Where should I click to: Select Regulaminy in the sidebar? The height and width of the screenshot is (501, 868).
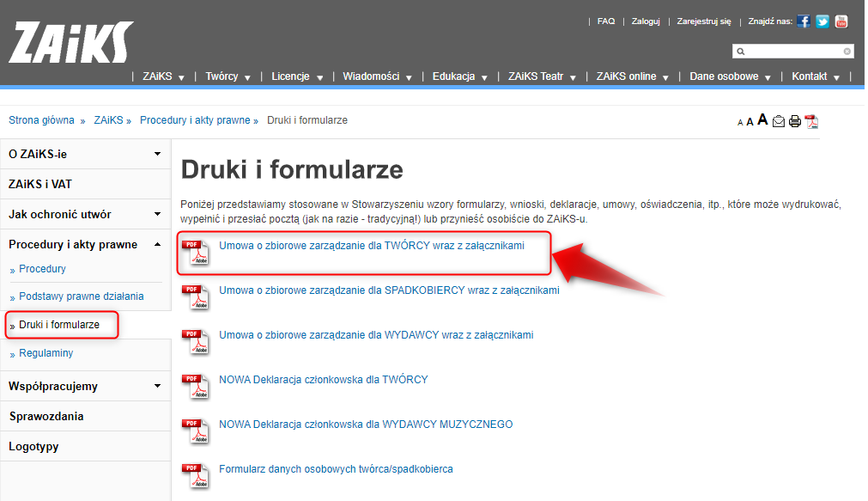pos(46,353)
